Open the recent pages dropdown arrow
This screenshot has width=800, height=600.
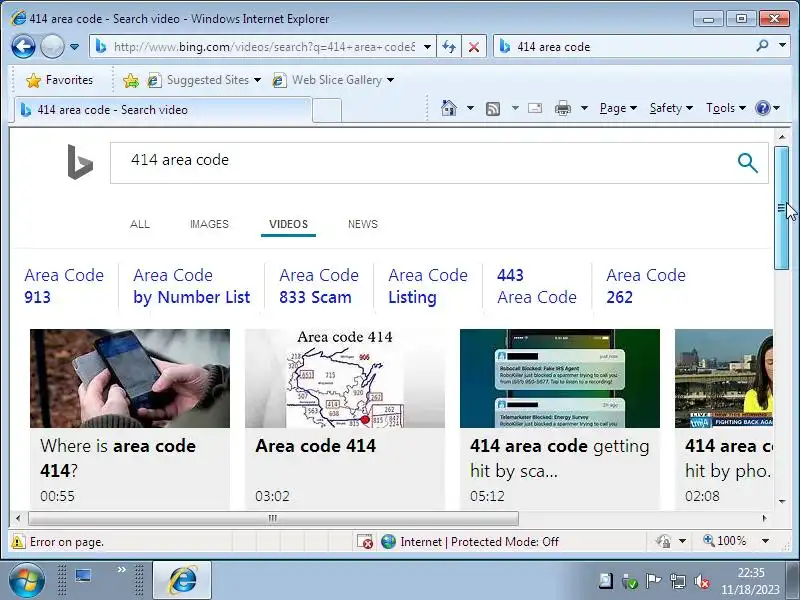tap(74, 47)
